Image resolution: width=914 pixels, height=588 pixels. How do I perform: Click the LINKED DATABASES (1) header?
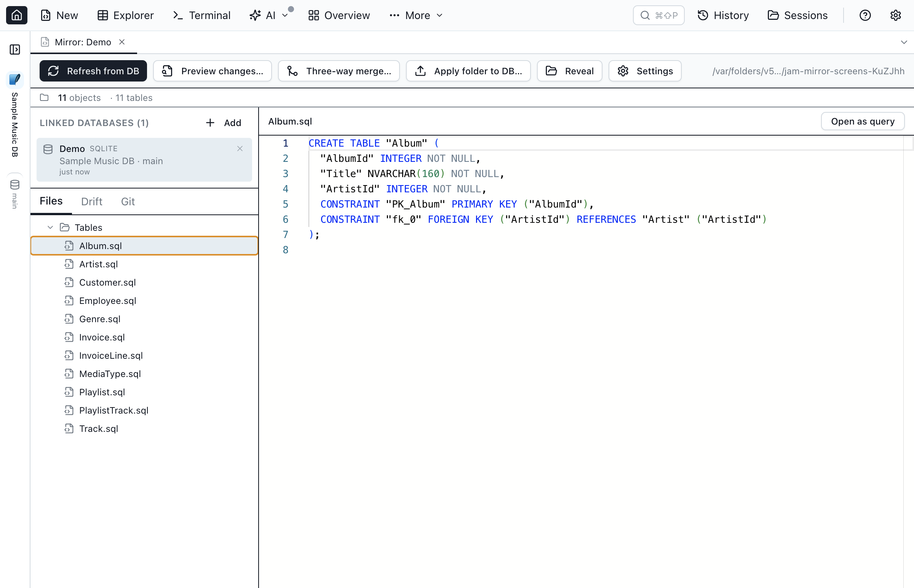tap(94, 123)
